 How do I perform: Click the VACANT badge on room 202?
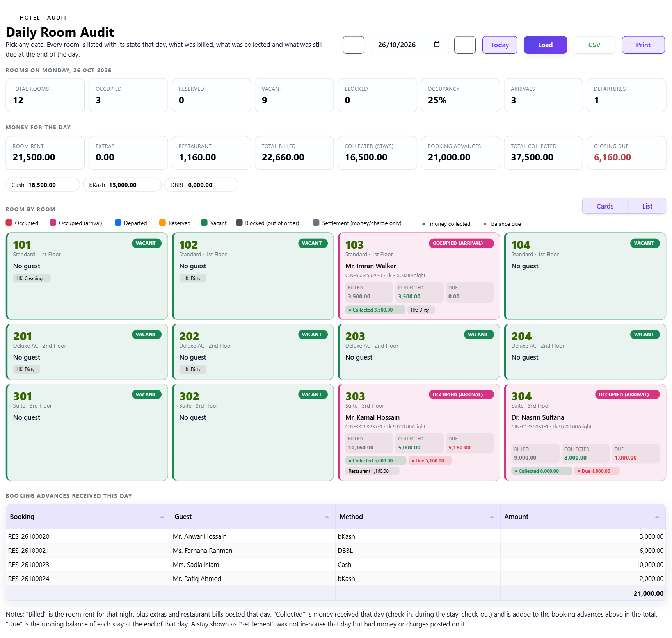[313, 335]
